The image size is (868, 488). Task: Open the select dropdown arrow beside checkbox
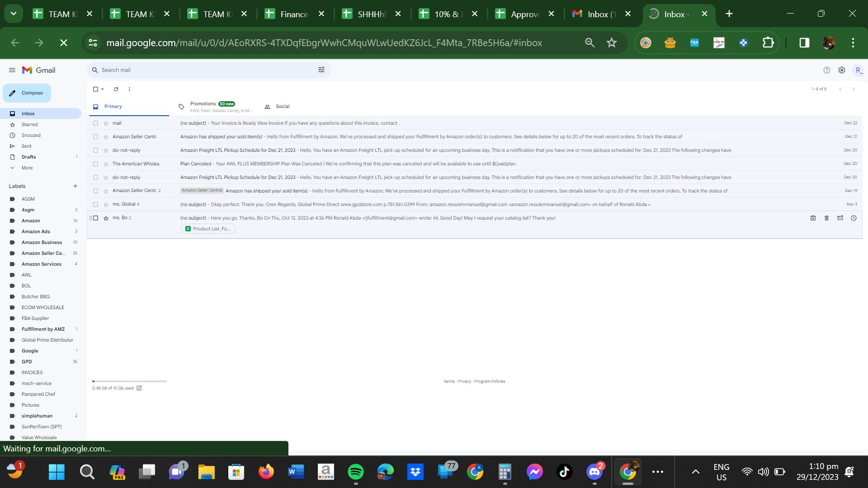tap(103, 89)
